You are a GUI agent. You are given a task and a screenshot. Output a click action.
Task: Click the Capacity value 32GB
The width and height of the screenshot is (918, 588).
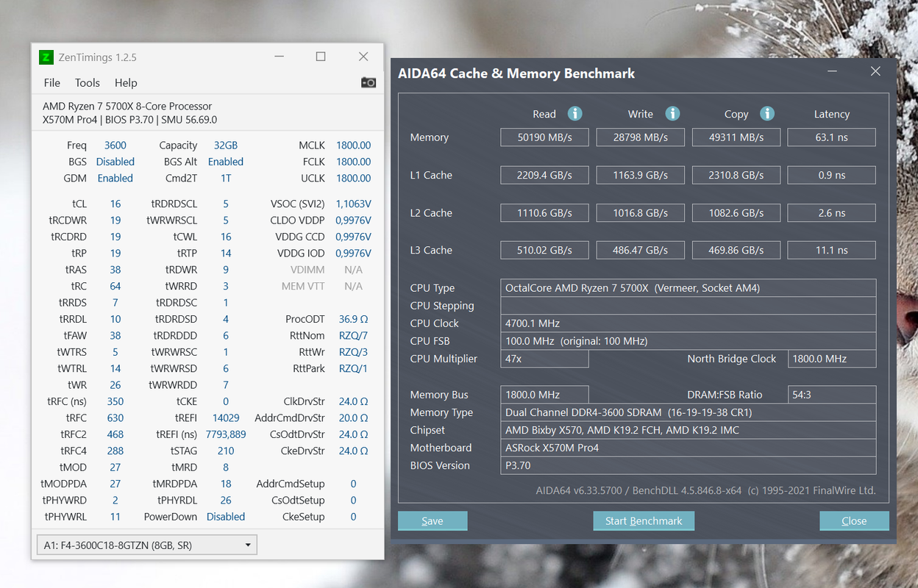[226, 146]
